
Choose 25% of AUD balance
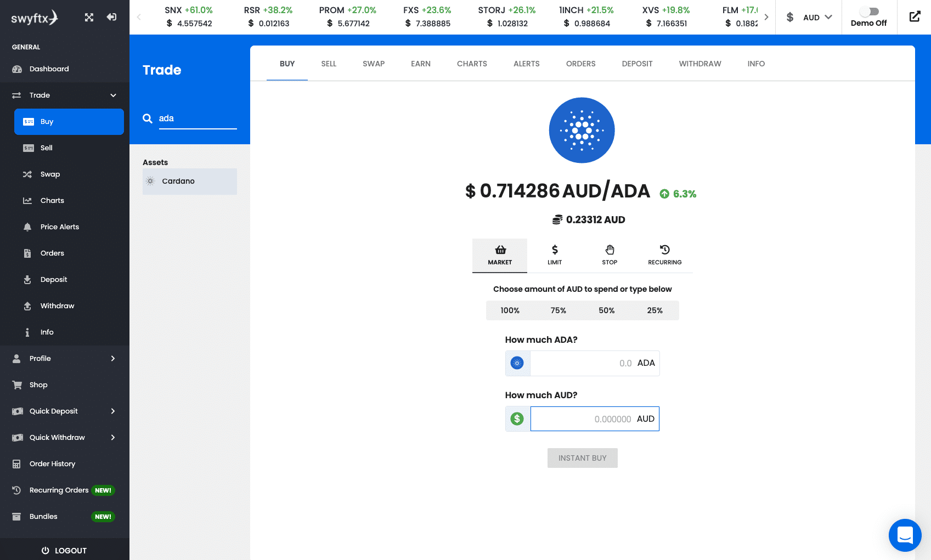655,310
